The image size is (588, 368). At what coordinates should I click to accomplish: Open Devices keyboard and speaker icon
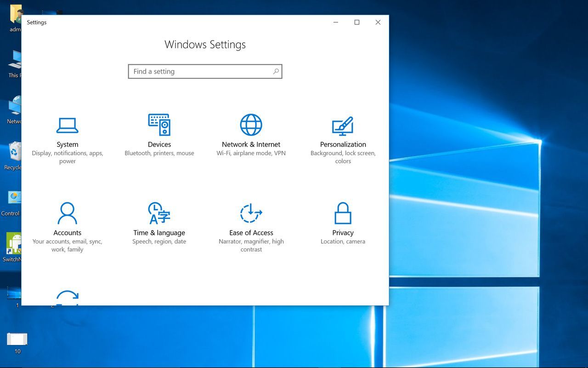[x=159, y=125]
